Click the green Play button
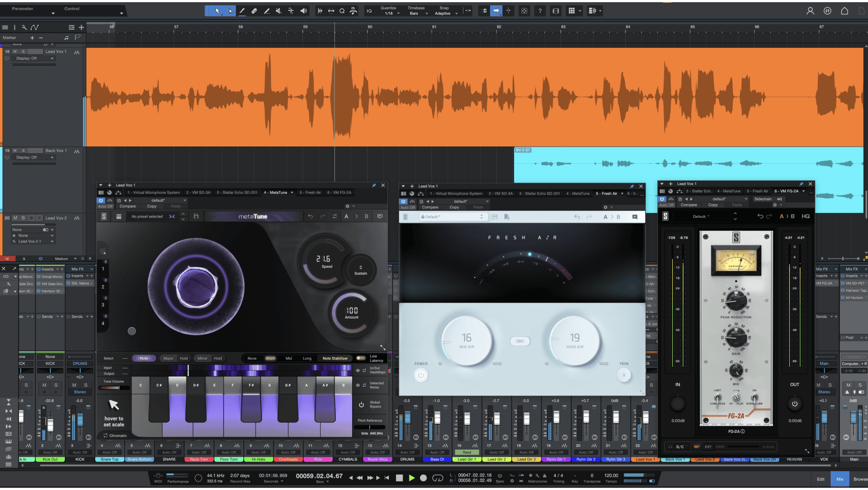 [412, 478]
